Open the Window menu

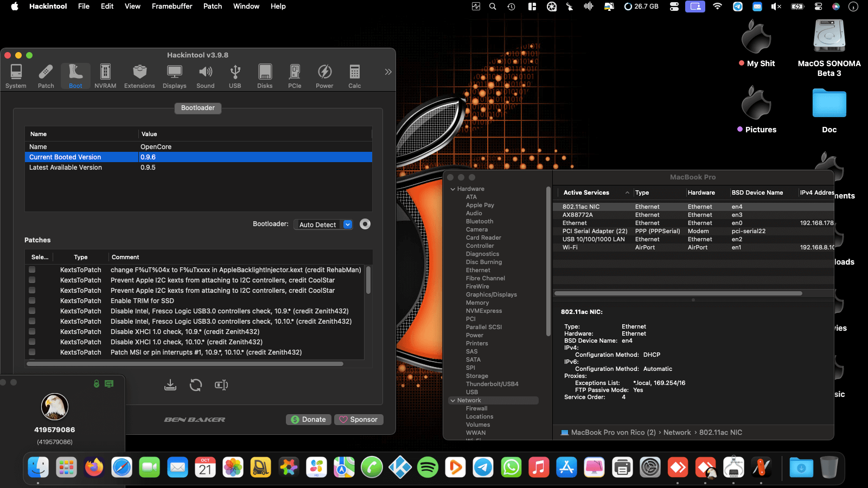tap(246, 7)
